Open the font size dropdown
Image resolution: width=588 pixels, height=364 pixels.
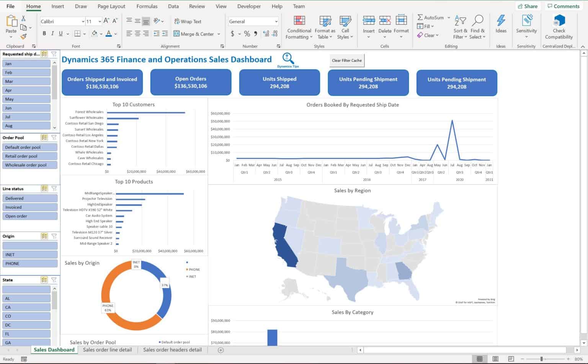[99, 21]
